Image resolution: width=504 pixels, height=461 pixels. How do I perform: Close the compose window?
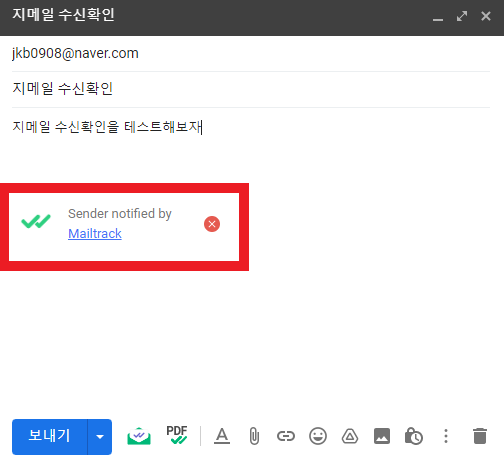486,16
